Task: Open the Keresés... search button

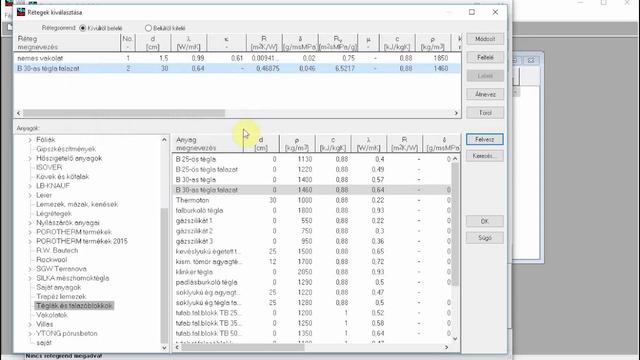Action: (485, 156)
